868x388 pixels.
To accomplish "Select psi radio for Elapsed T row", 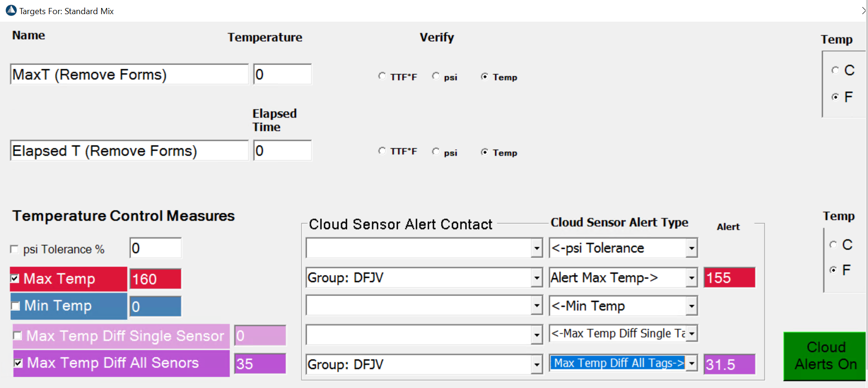I will point(436,152).
